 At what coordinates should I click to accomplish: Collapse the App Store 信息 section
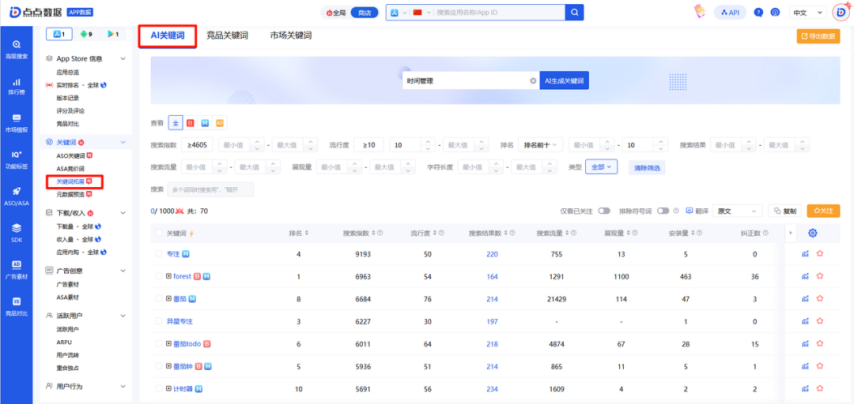tap(123, 59)
